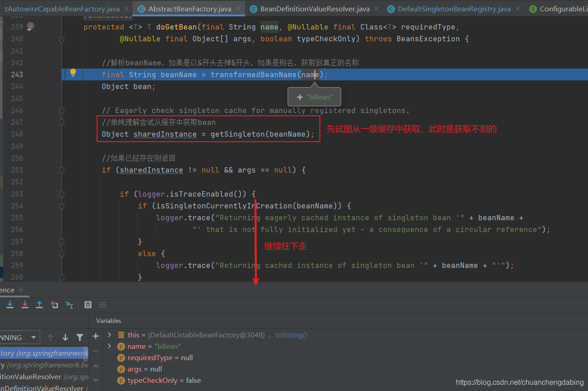This screenshot has width=588, height=391.
Task: Select the typeCheckOnly = false variable row
Action: coord(159,381)
